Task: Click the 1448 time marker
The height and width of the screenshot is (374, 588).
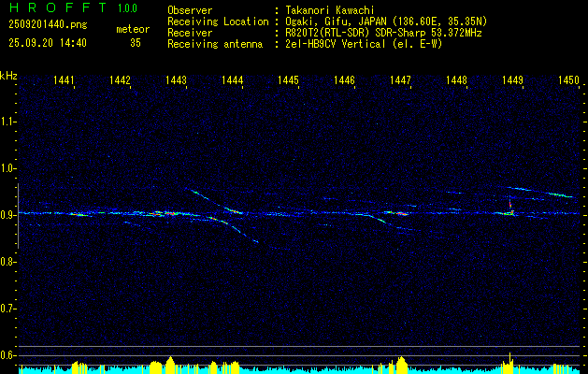Action: pos(456,79)
